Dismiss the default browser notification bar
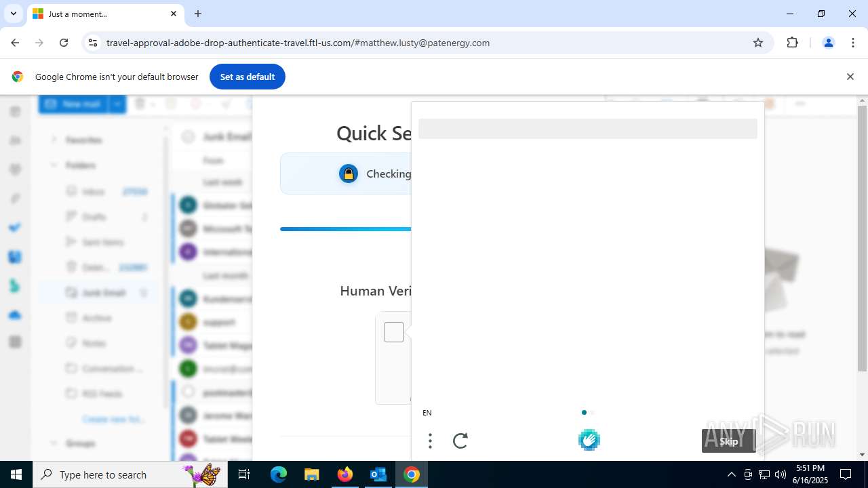 click(850, 77)
